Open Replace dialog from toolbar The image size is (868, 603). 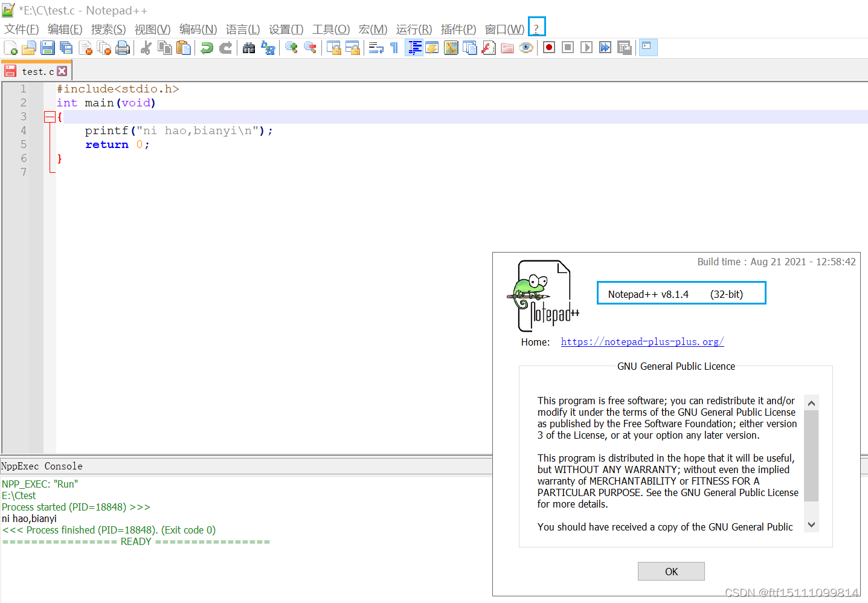[x=268, y=48]
